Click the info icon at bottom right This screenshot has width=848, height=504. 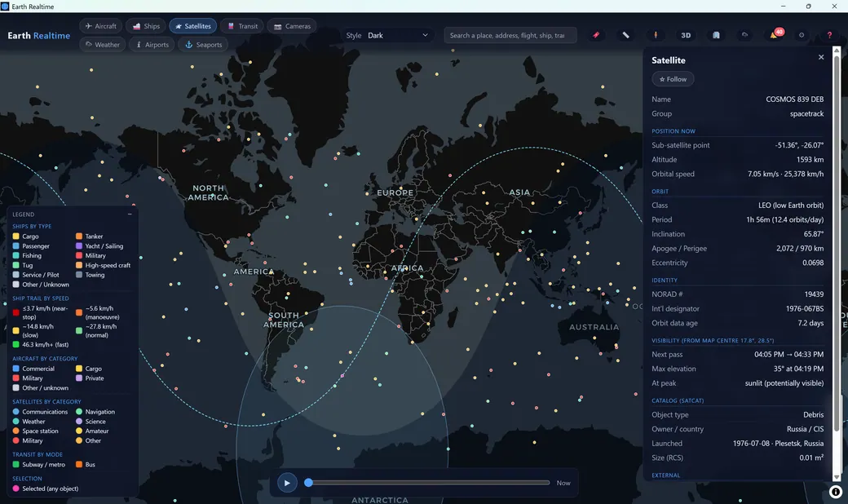[x=836, y=492]
